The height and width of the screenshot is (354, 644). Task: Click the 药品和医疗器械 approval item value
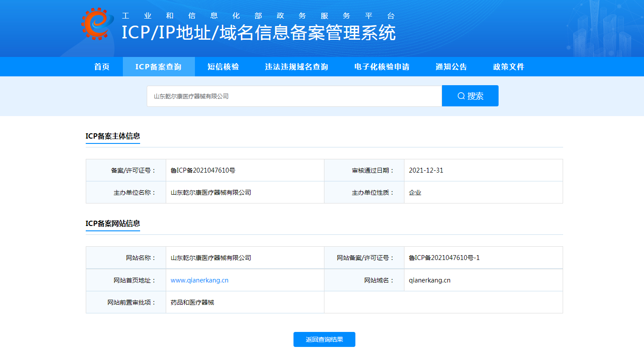pos(192,302)
